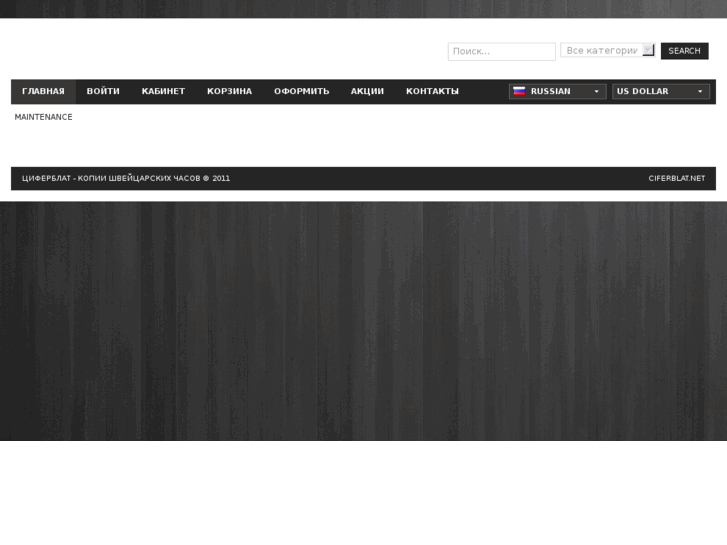Click the ЦИФЕРБЛАТ footer copyright text
This screenshot has width=727, height=545.
126,179
